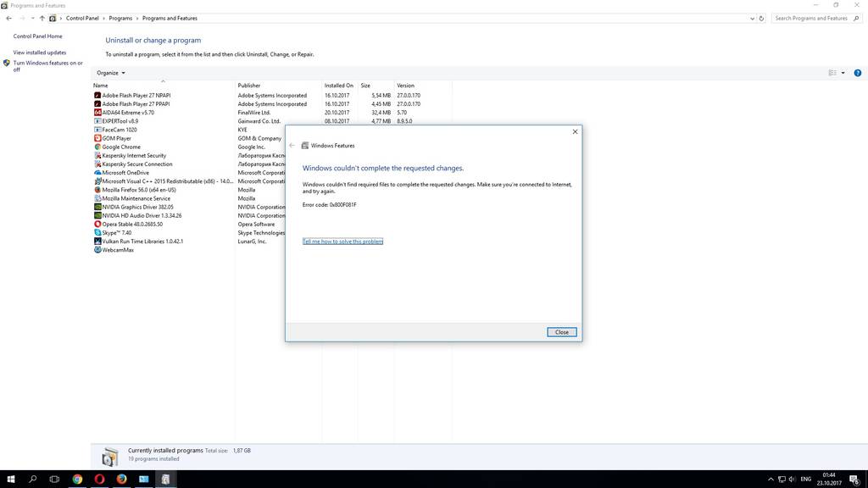Click the EXPERTool v8.9 icon

pyautogui.click(x=97, y=121)
